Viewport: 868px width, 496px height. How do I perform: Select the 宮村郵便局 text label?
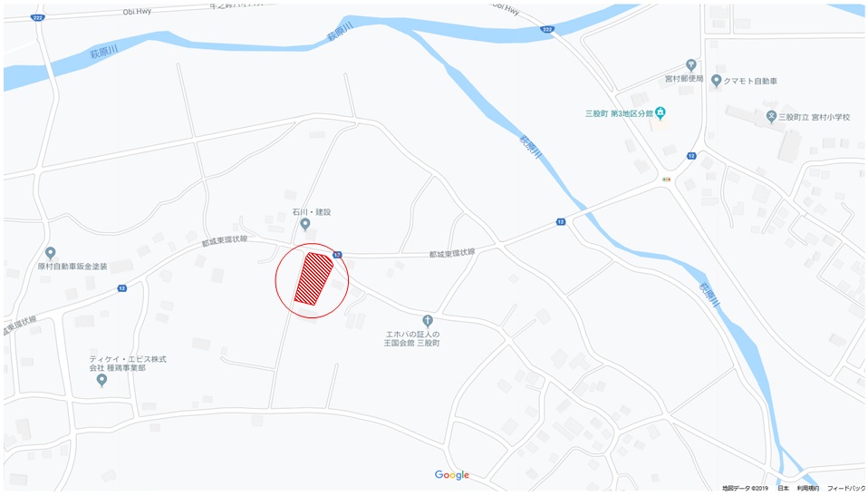[684, 79]
